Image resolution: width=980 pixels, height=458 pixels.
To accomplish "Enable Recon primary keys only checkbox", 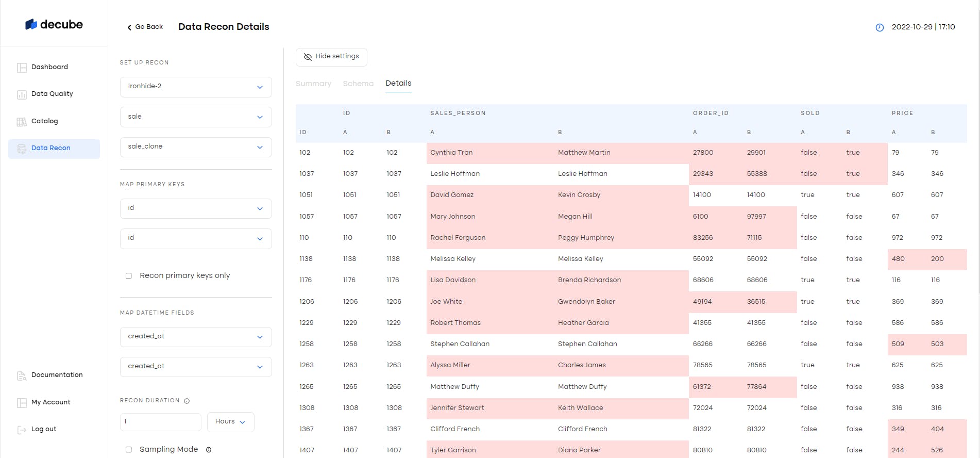I will click(x=129, y=276).
